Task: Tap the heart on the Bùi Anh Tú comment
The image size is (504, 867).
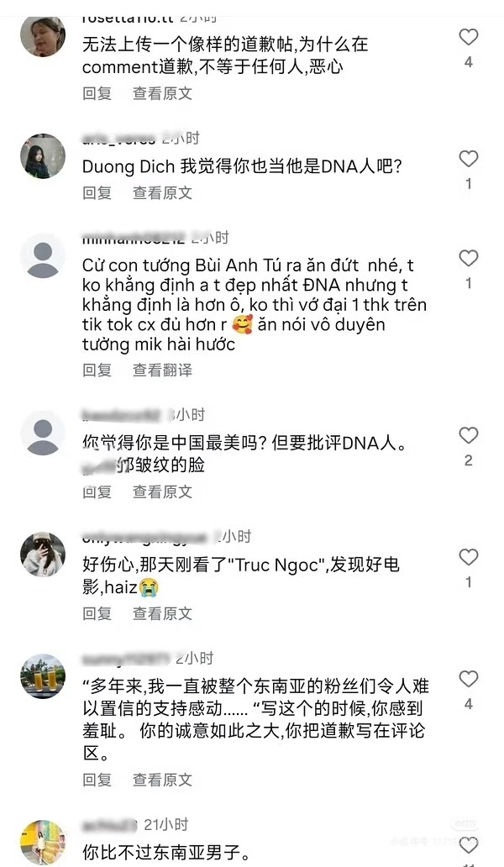Action: pos(469,258)
